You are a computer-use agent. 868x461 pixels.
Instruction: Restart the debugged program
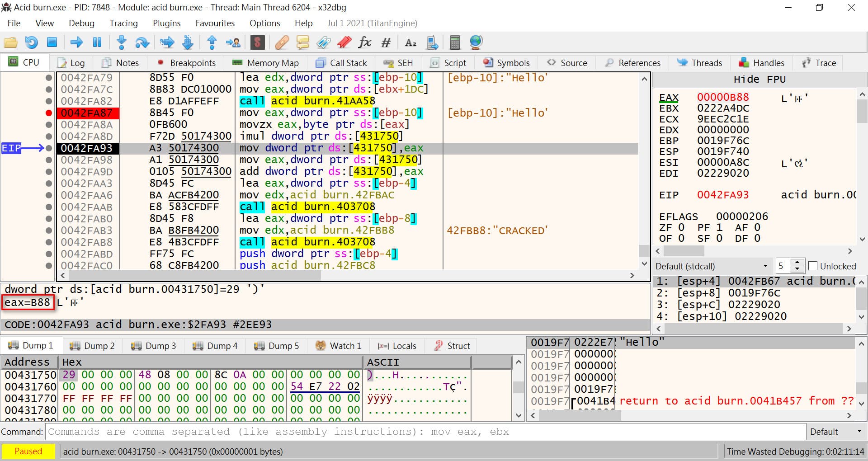pos(31,42)
